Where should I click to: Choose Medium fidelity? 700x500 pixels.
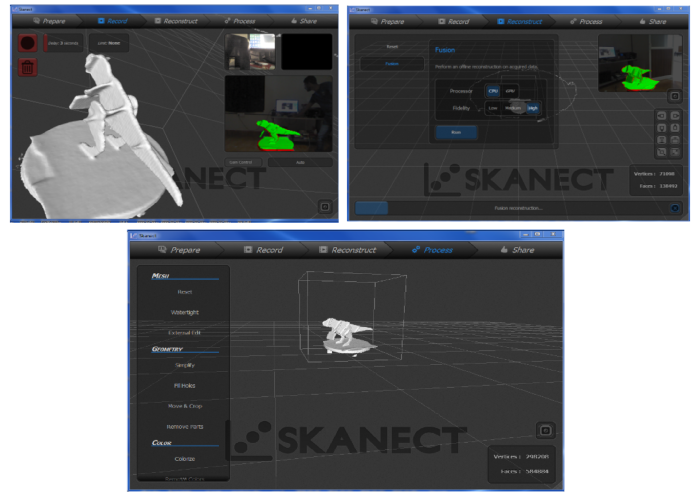(513, 108)
